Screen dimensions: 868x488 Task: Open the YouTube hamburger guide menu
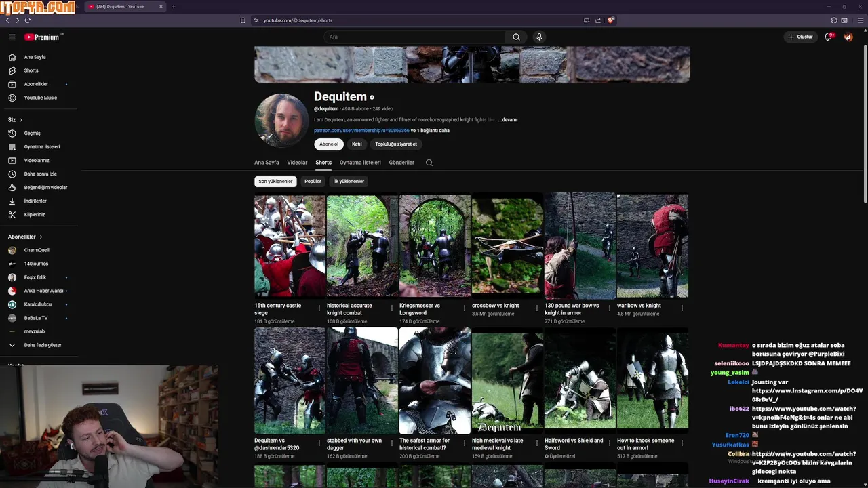12,37
